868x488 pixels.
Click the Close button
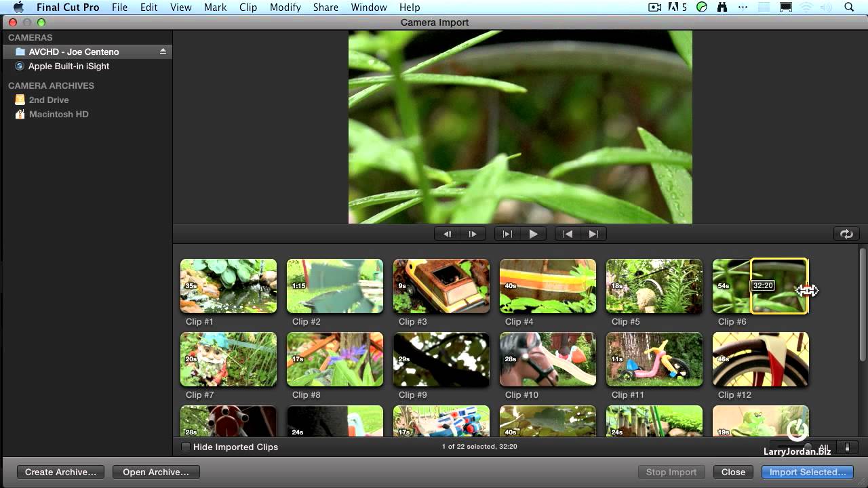coord(733,472)
